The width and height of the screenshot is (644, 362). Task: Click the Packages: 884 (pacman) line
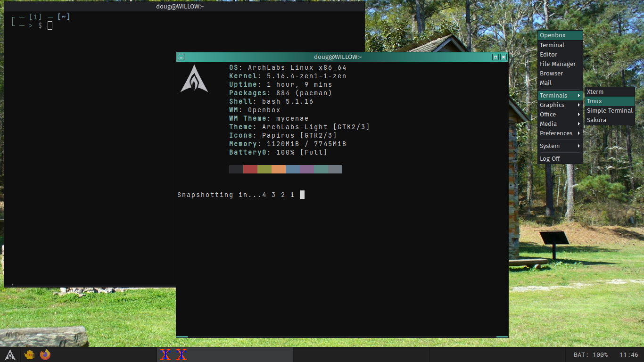[281, 93]
